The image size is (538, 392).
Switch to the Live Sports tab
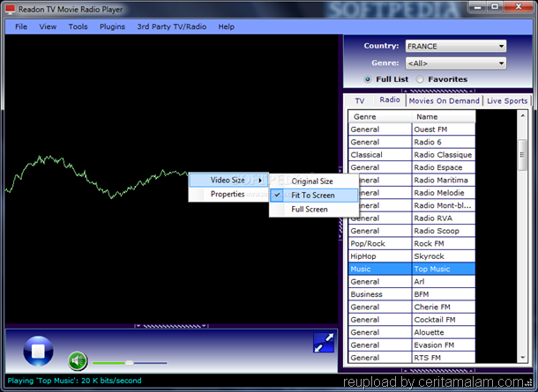click(x=507, y=100)
